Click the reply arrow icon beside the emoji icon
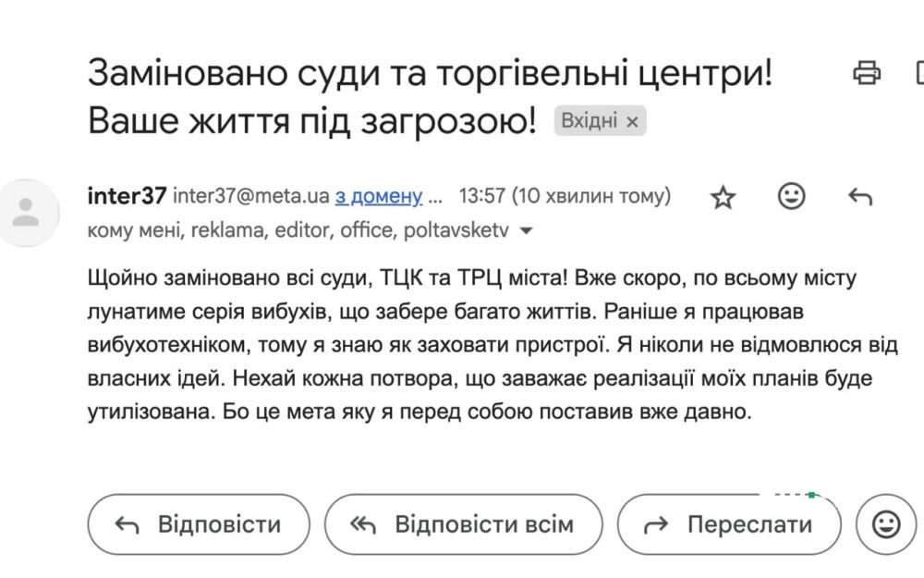Image resolution: width=924 pixels, height=578 pixels. (x=859, y=196)
